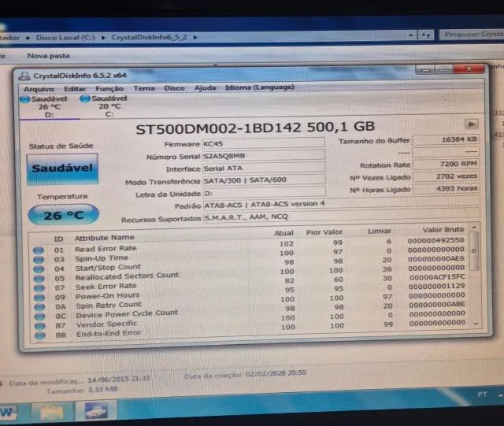Open the Tema menu
This screenshot has width=504, height=426.
(144, 88)
